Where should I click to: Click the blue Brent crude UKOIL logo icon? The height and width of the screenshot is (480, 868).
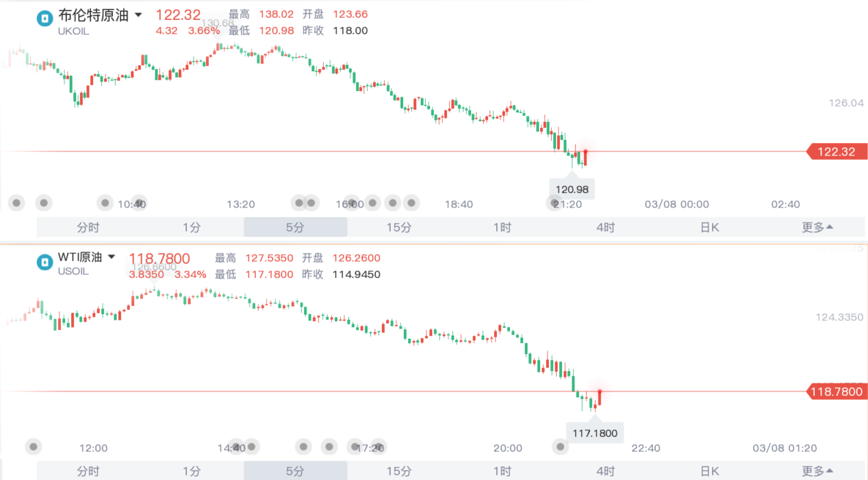44,18
